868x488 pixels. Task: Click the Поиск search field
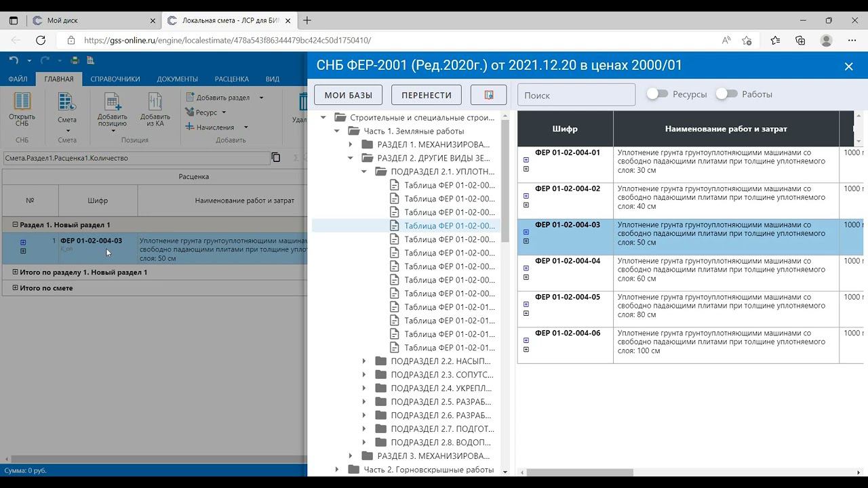pyautogui.click(x=576, y=95)
